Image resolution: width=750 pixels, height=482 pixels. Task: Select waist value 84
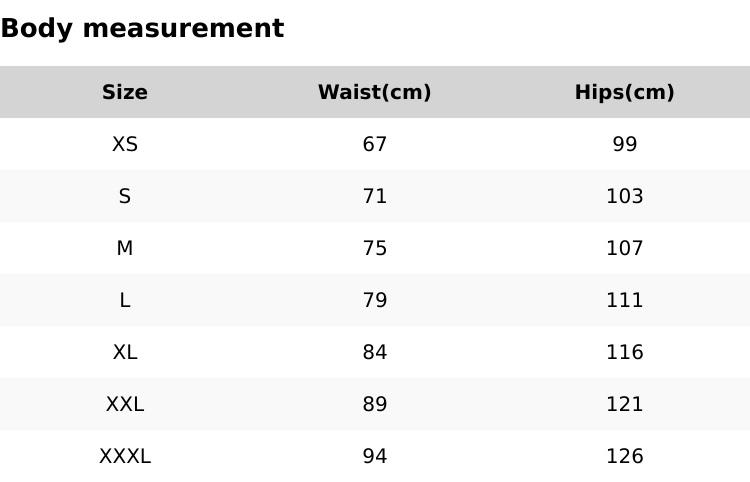coord(375,353)
